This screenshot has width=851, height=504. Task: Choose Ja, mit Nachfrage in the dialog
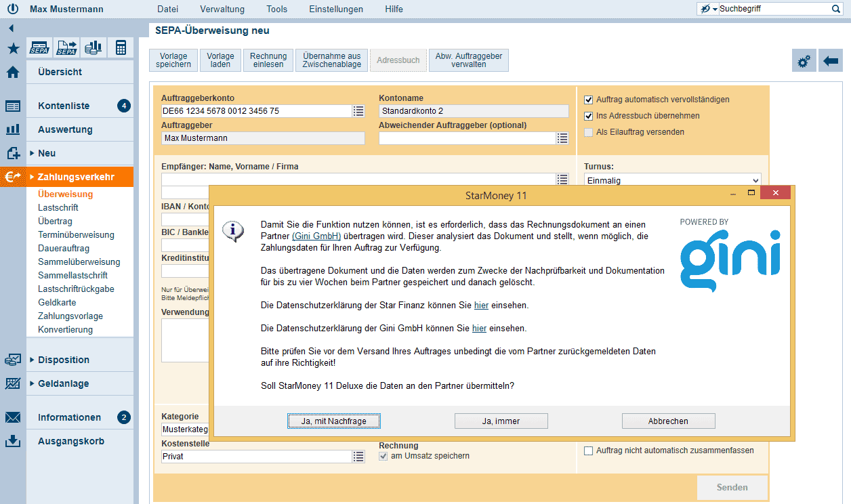(334, 421)
